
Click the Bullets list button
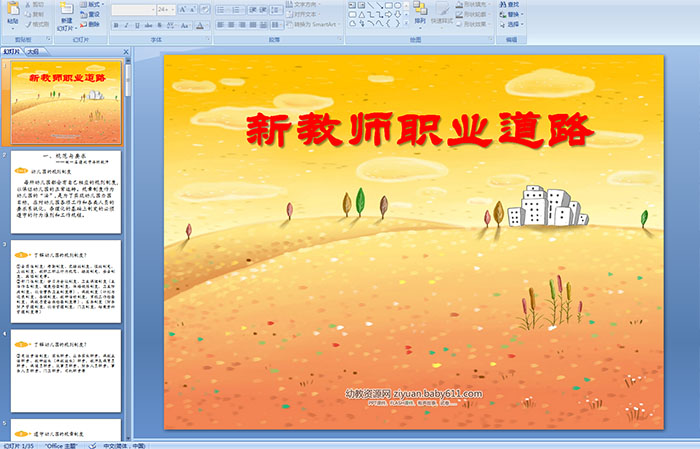point(222,10)
